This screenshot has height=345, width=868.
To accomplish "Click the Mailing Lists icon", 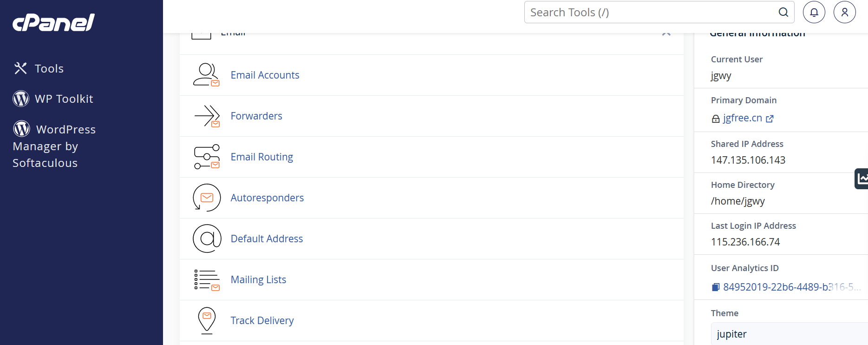I will coord(207,280).
